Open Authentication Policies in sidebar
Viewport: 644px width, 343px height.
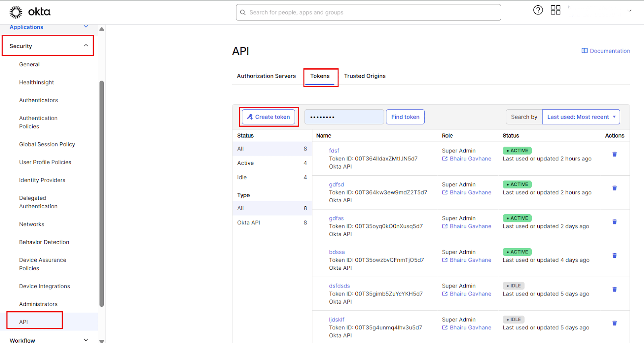[x=38, y=122]
